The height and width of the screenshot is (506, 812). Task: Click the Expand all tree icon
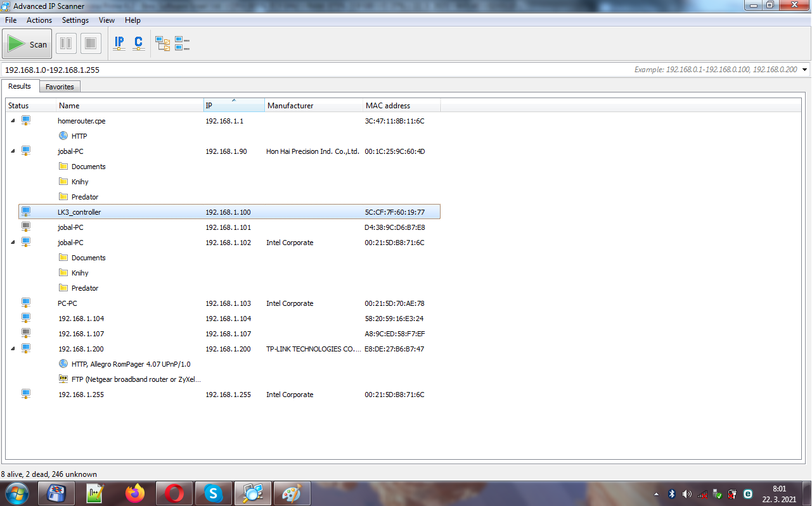click(163, 44)
